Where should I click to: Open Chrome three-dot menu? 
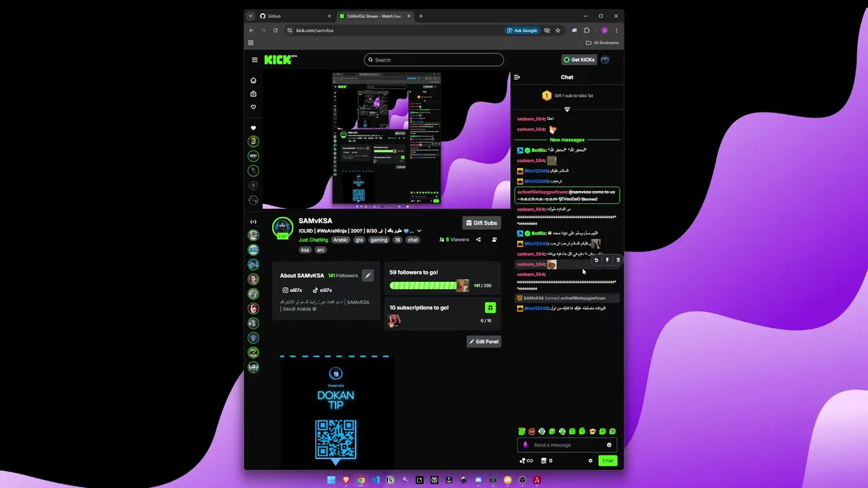[616, 30]
